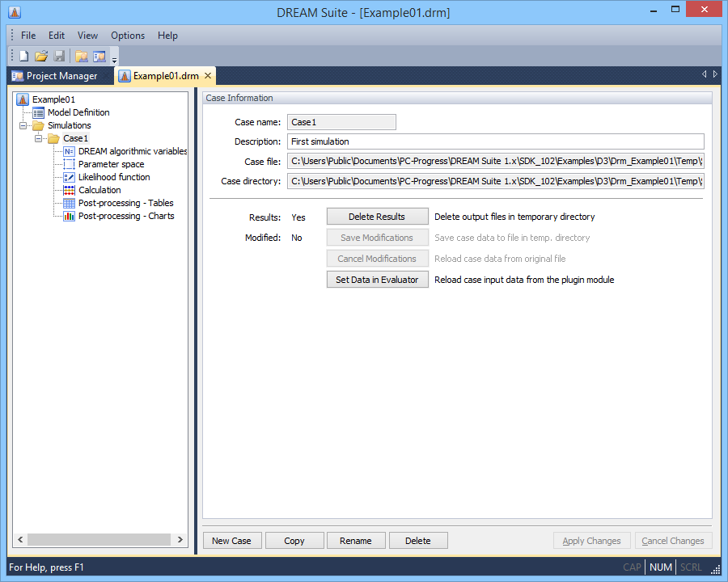Screen dimensions: 728x582
Task: Click the Example01 root node icon
Action: pyautogui.click(x=23, y=99)
